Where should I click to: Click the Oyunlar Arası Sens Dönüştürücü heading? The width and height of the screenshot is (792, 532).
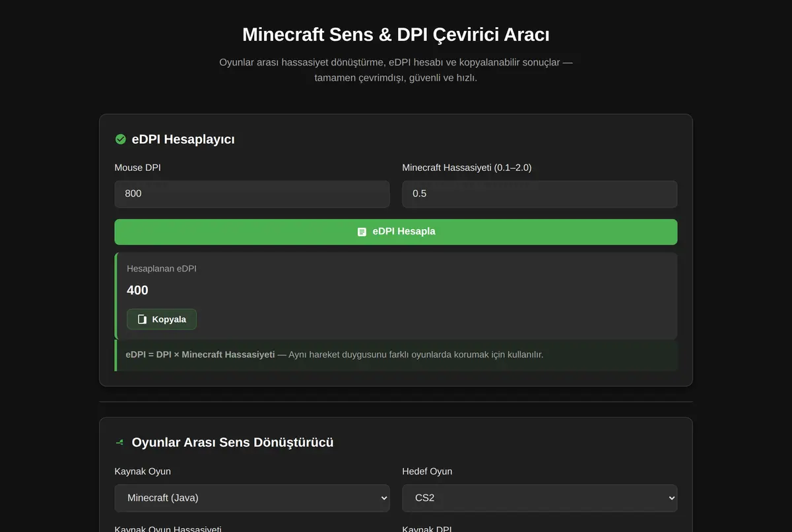[232, 442]
